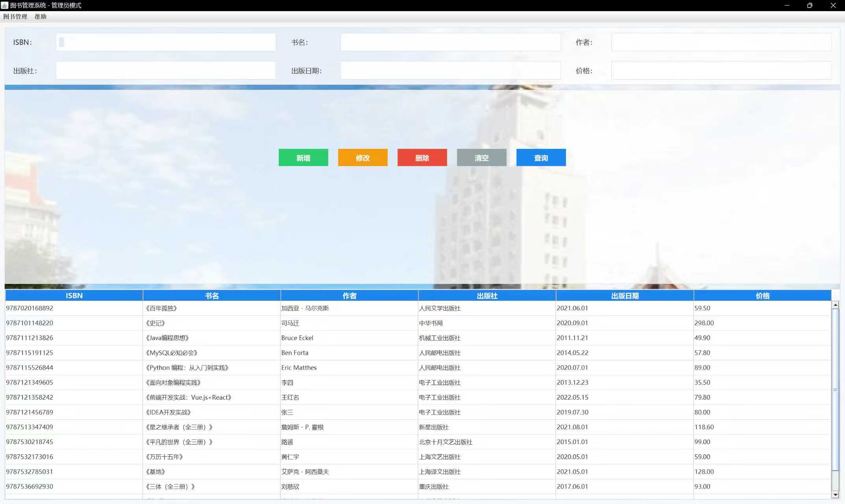Focus the ISBN input field
Image resolution: width=845 pixels, height=504 pixels.
[166, 42]
